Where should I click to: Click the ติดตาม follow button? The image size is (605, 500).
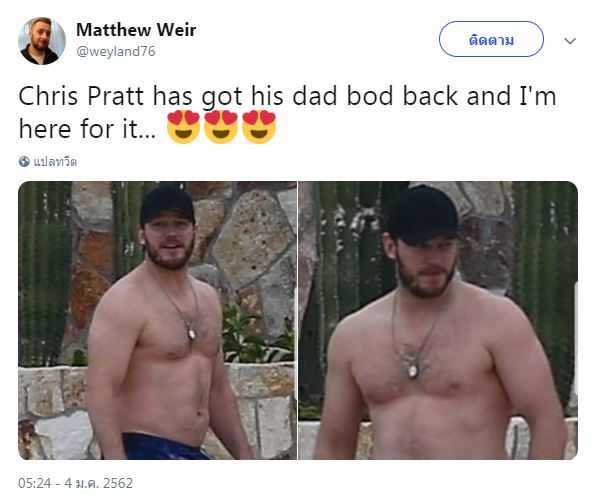point(491,39)
